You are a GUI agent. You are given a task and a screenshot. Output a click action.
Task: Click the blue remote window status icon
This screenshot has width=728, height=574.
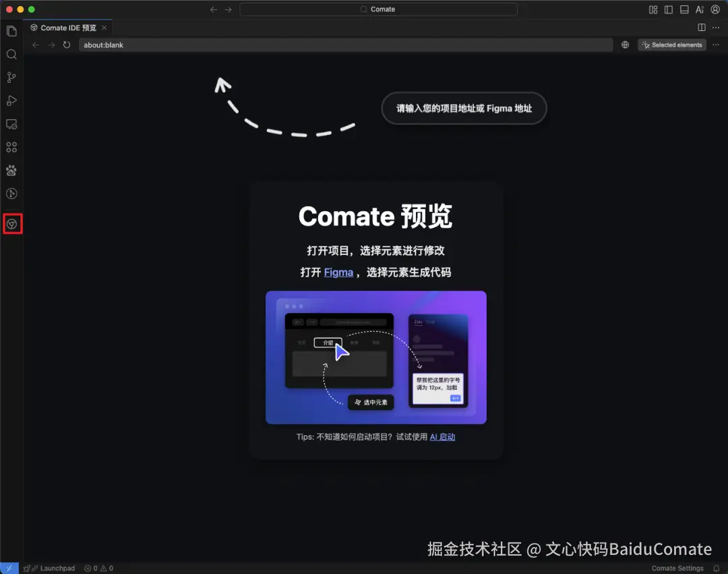pos(9,569)
